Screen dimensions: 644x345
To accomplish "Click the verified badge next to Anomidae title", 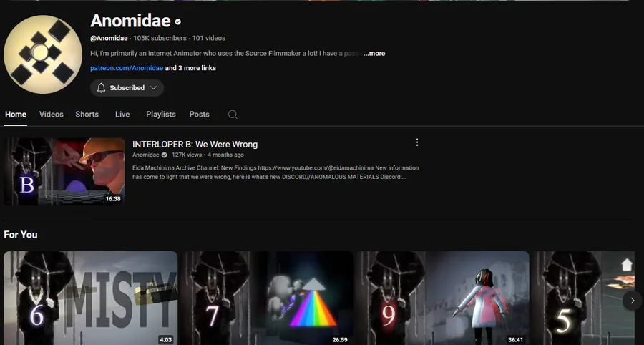I will click(x=178, y=21).
